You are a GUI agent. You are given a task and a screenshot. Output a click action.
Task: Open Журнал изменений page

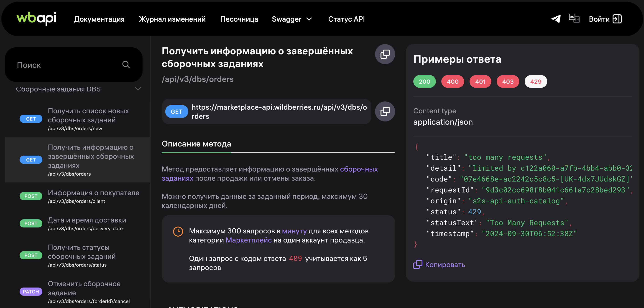(172, 19)
